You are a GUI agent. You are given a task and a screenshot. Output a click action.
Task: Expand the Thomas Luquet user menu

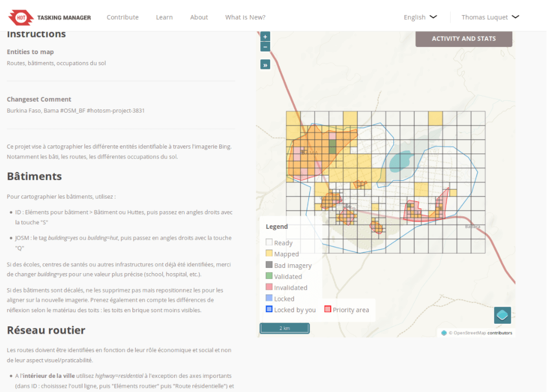(x=490, y=17)
